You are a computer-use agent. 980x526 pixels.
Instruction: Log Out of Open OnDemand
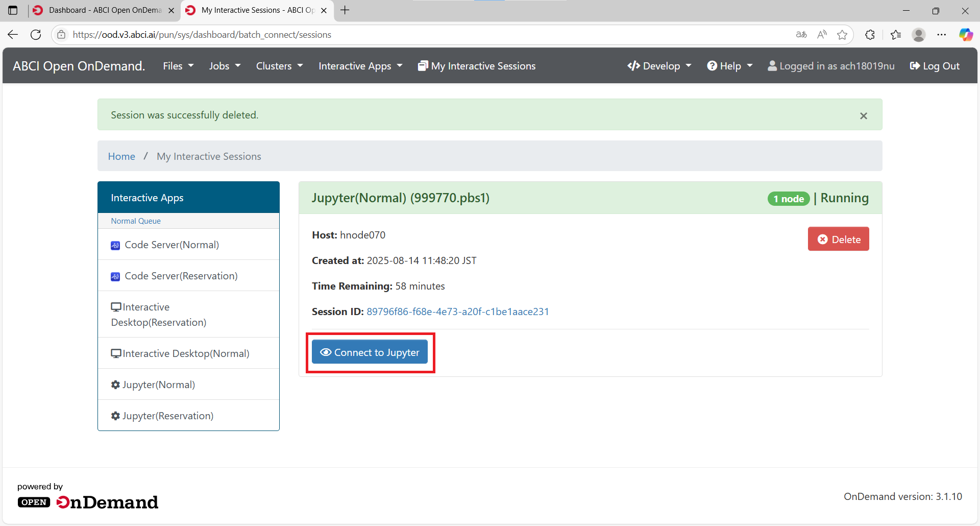[x=935, y=66]
